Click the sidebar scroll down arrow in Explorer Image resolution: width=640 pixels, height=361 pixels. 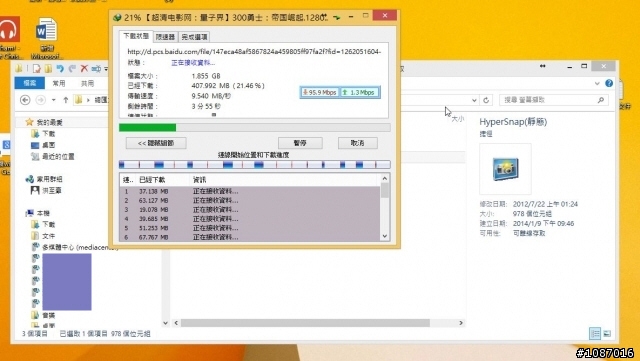(165, 323)
